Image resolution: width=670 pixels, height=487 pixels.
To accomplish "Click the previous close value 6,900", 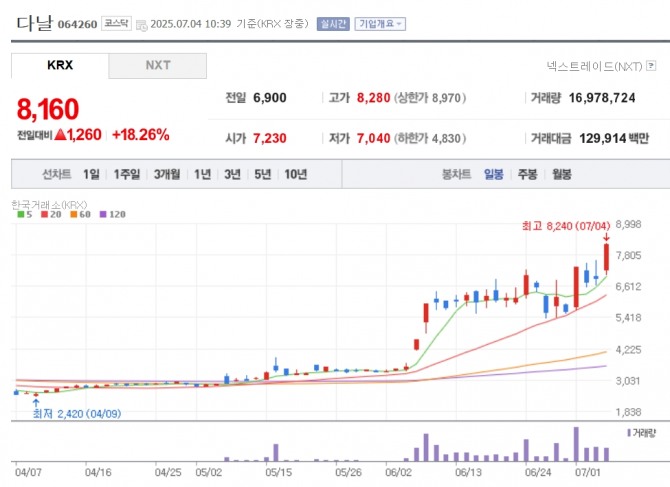I will (270, 98).
